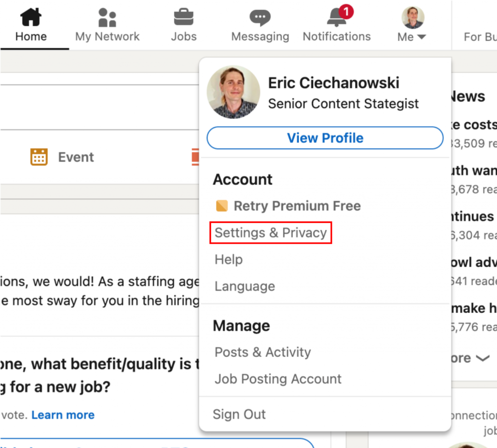Open the Me profile picture in the navbar
Viewport: 497px width, 448px height.
[412, 16]
